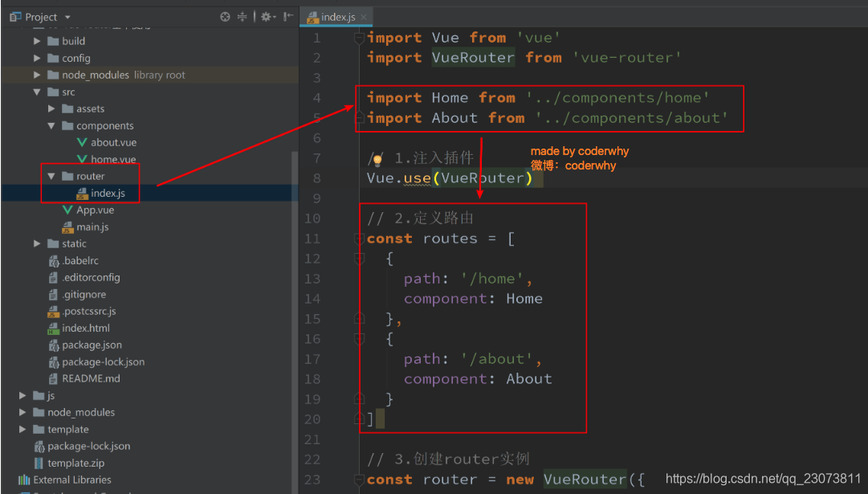
Task: Select the src folder row
Action: [149, 92]
